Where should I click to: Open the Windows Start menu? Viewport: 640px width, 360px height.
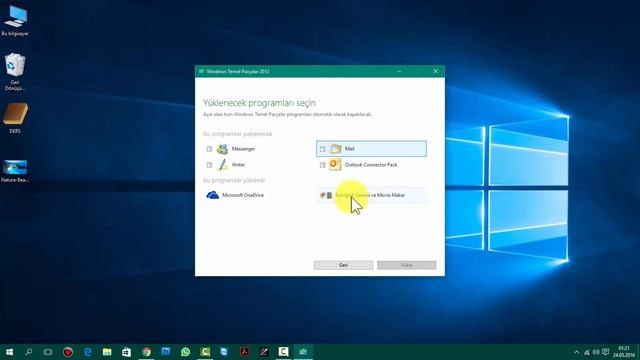click(9, 352)
